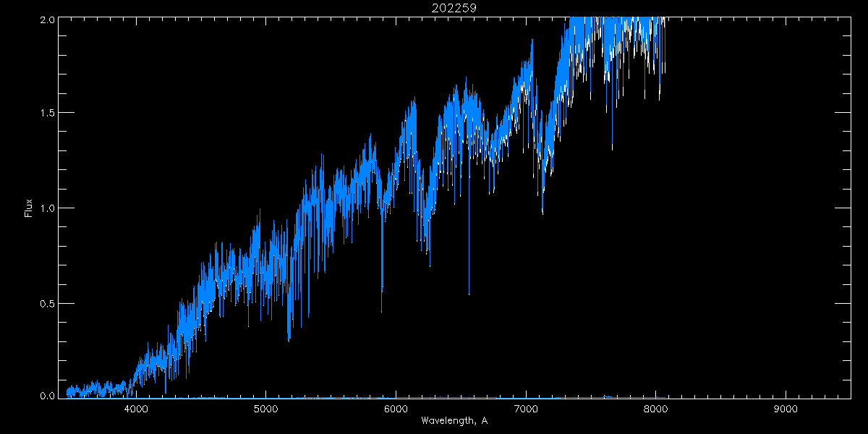Viewport: 868px width, 434px height.
Task: Click the Wavelength, A x-axis label
Action: tap(454, 421)
